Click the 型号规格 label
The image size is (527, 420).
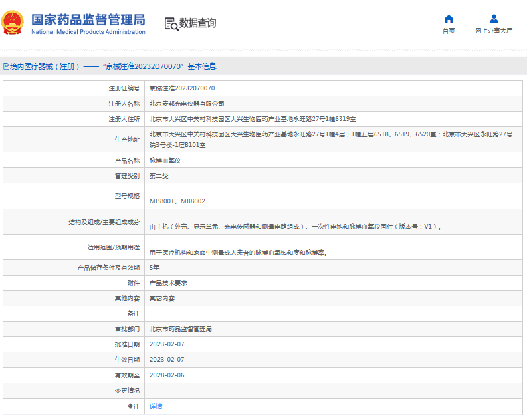click(127, 196)
